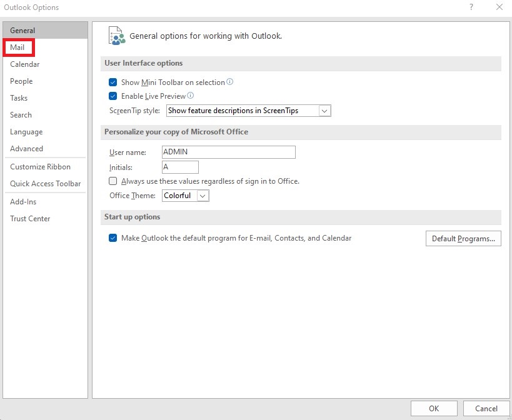Click the info icon next to Live Preview

click(191, 96)
